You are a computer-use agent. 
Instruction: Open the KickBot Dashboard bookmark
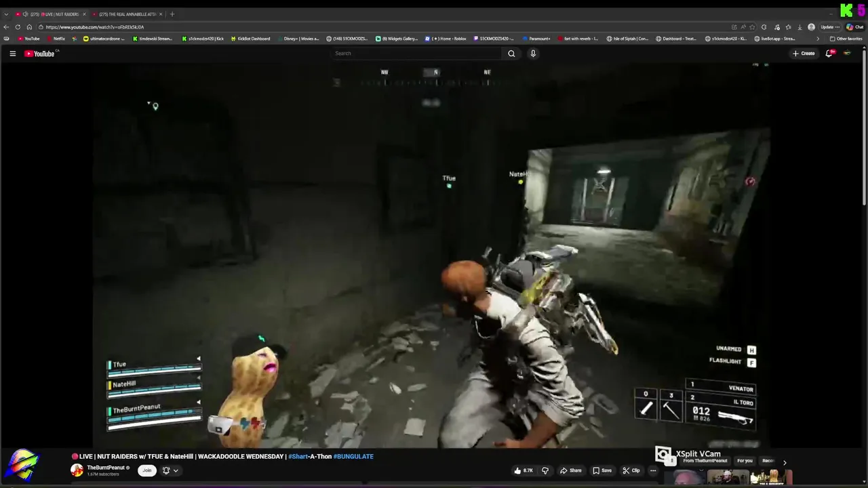(250, 39)
